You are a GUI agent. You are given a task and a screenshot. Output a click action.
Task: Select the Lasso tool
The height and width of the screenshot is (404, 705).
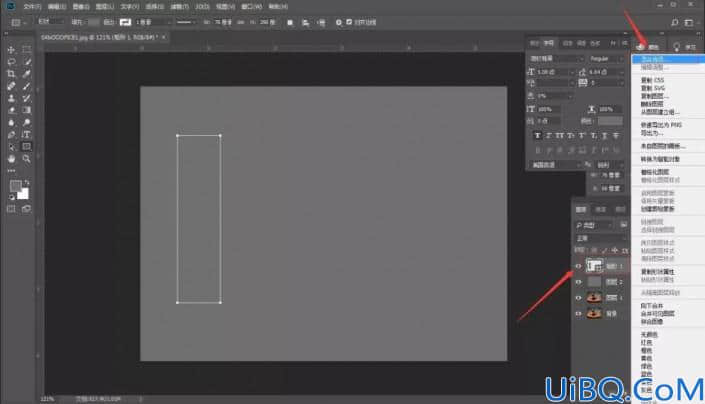tap(11, 62)
